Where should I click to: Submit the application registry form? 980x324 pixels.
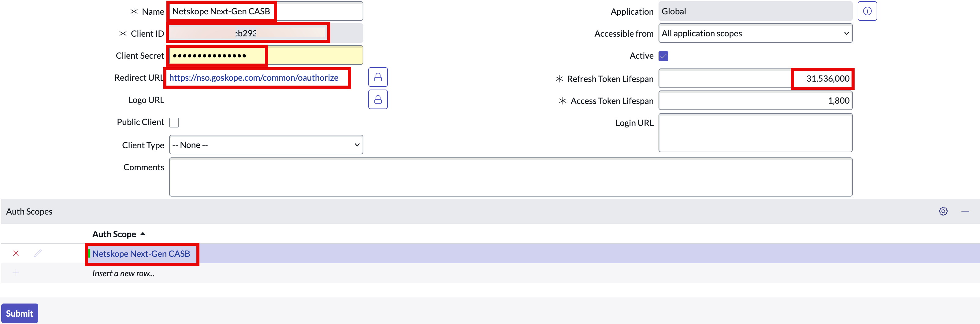pos(19,313)
